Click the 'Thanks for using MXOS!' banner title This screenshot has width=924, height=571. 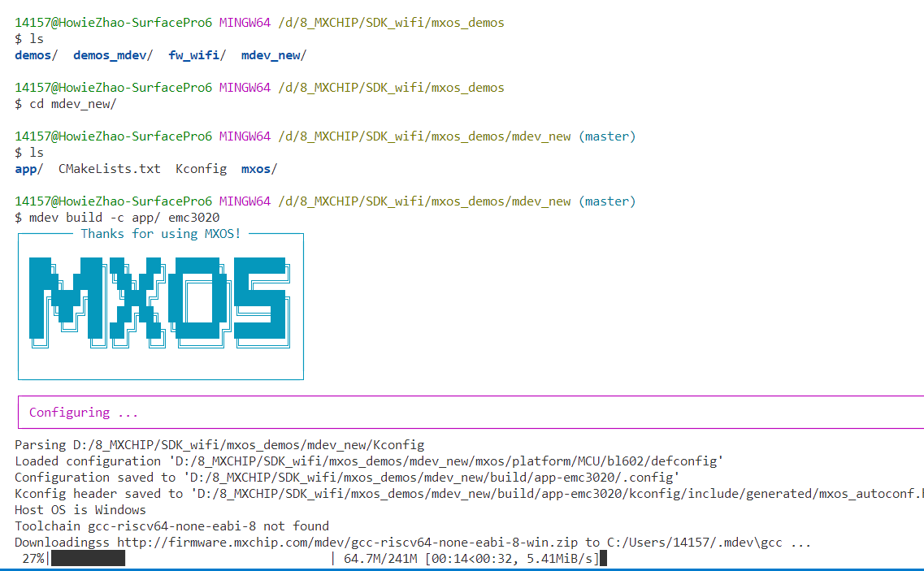(161, 234)
